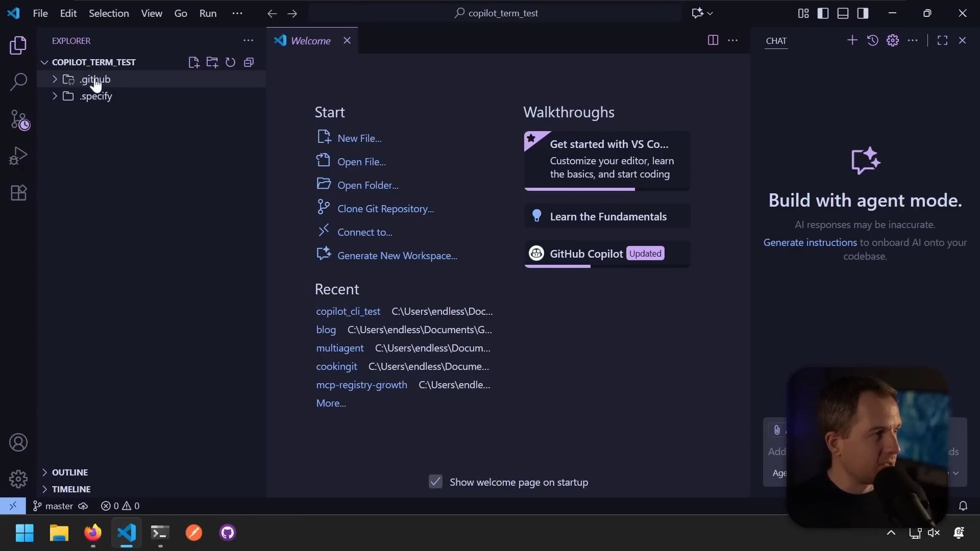
Task: Open the Search view in activity bar
Action: pyautogui.click(x=18, y=82)
